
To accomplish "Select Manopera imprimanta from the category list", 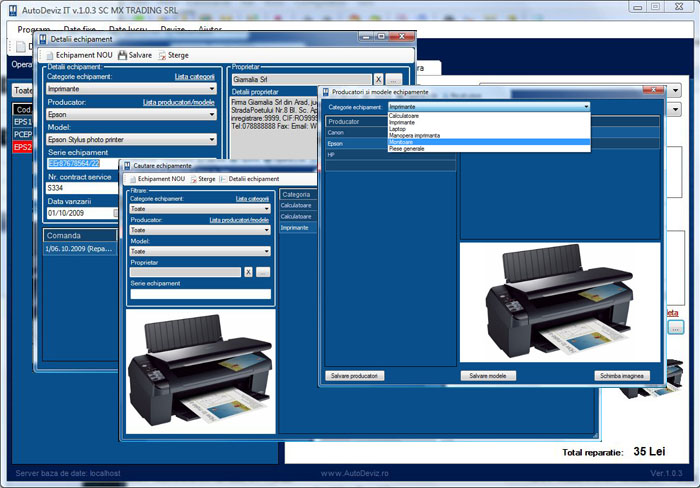I will point(489,135).
